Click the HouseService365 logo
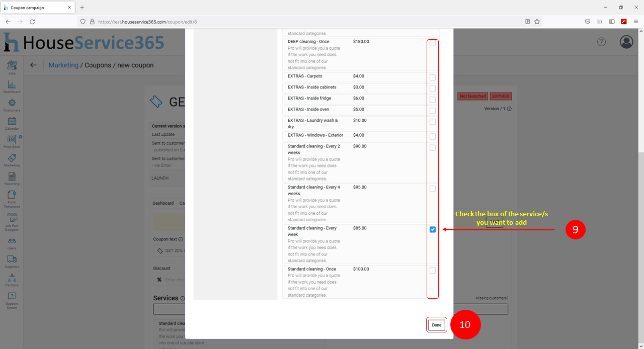The width and height of the screenshot is (644, 349). 84,42
